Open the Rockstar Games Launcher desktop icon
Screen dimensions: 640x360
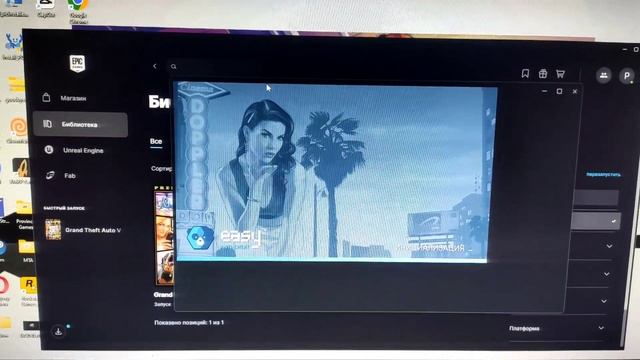tap(29, 291)
